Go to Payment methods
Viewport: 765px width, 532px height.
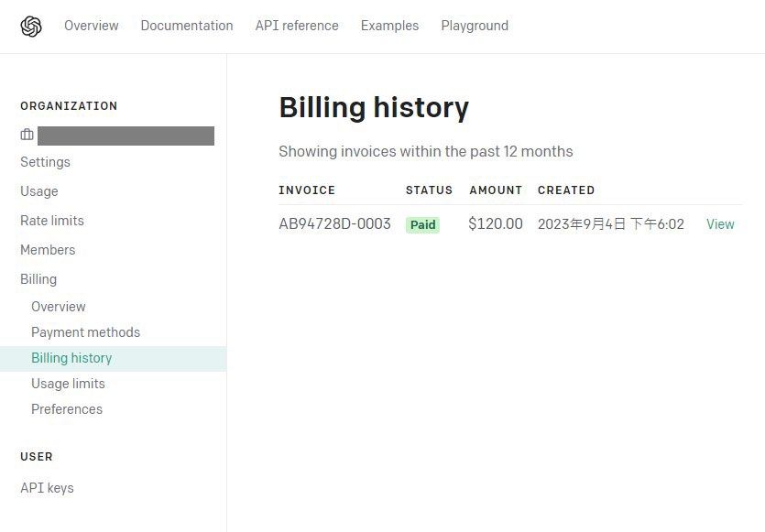pos(85,332)
